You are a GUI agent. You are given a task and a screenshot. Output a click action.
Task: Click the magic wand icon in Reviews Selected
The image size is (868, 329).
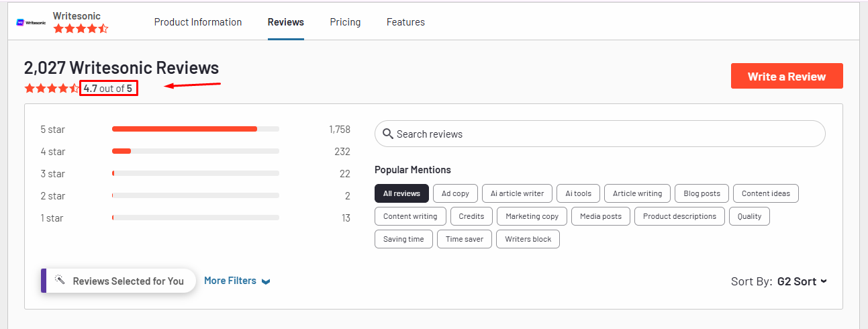tap(60, 280)
